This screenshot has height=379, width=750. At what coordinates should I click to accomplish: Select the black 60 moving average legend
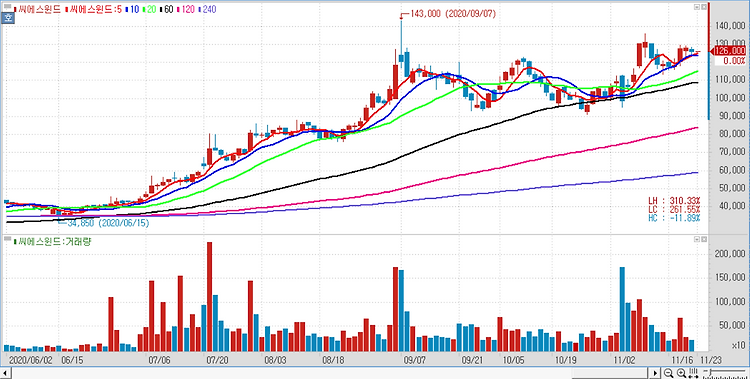coord(166,9)
